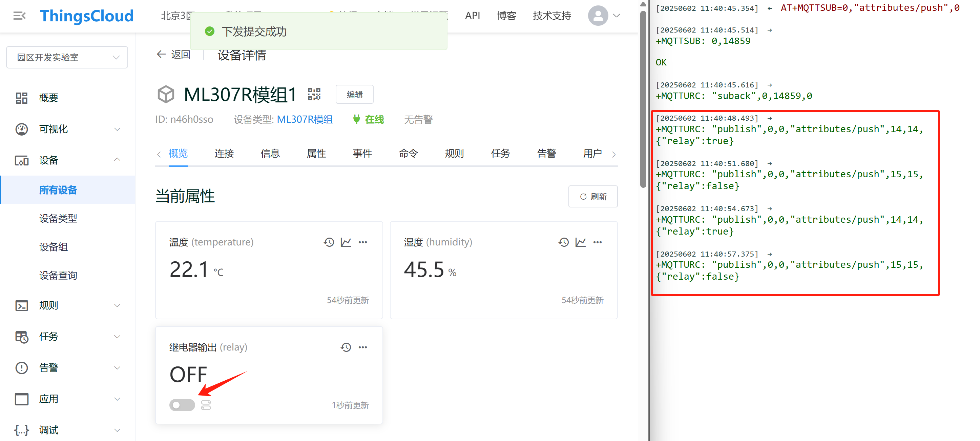This screenshot has width=980, height=441.
Task: Switch to the 信息 tab
Action: point(270,154)
